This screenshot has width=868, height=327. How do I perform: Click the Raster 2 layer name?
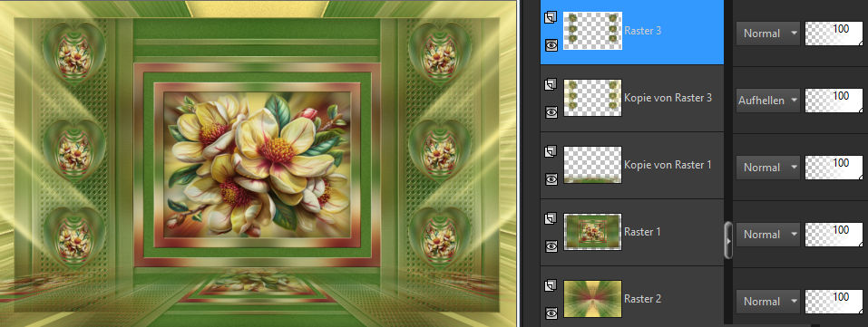642,299
